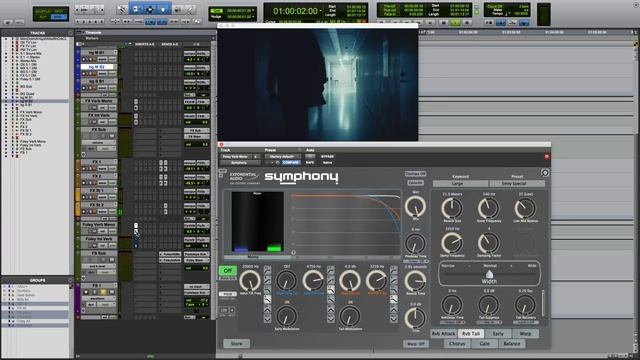Switch to the Early tab
640x360 pixels.
click(498, 334)
